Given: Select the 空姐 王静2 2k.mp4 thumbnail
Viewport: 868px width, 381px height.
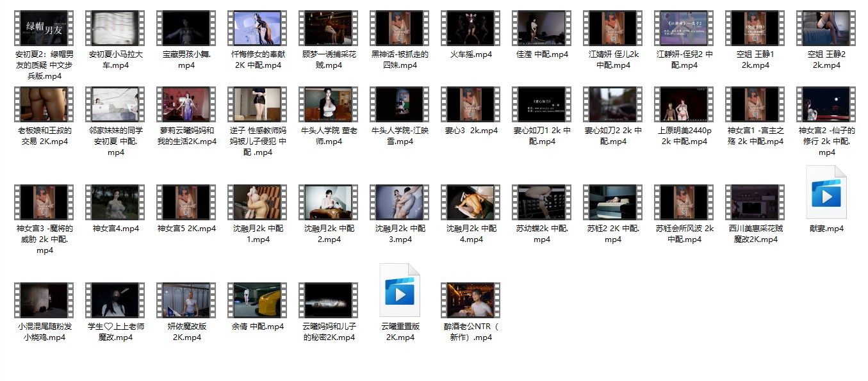Looking at the screenshot, I should tap(826, 28).
